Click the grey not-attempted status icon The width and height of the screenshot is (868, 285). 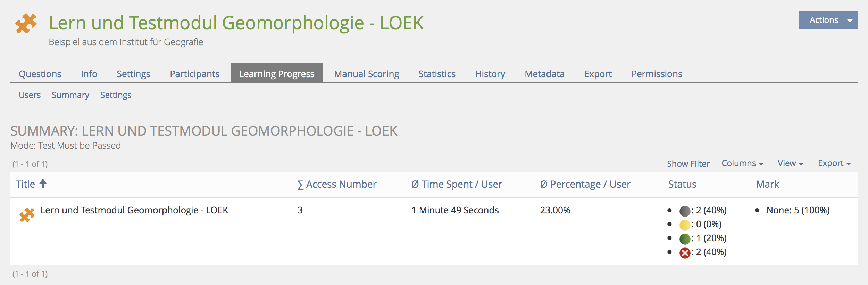pyautogui.click(x=685, y=211)
